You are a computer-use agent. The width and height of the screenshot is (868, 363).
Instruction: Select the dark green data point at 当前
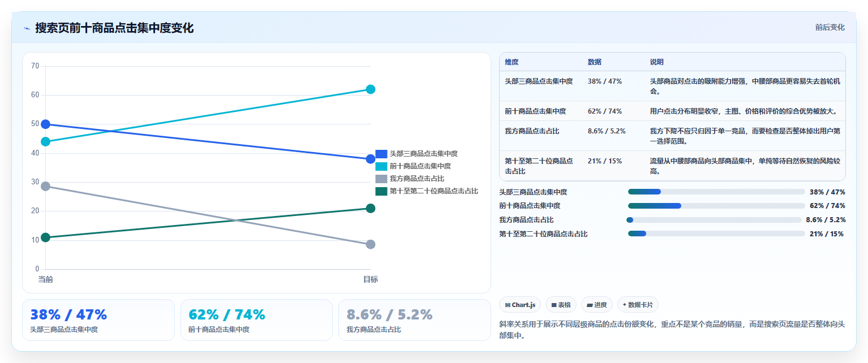46,237
